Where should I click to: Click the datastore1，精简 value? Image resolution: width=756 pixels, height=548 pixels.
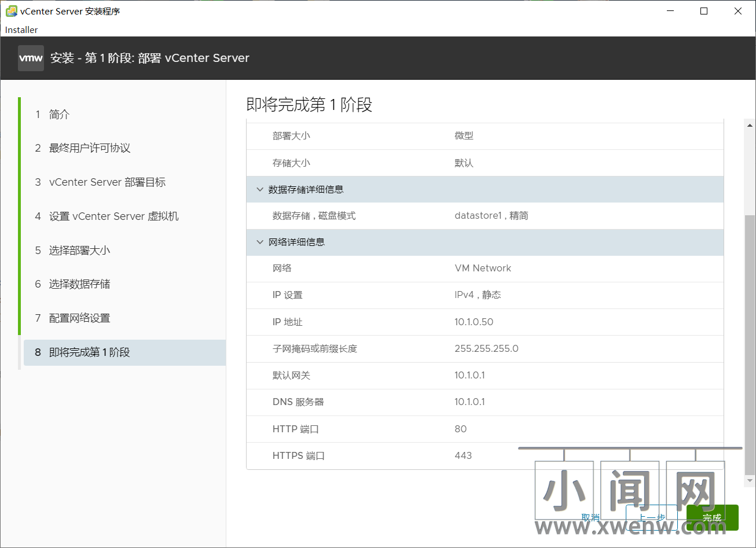(x=491, y=216)
